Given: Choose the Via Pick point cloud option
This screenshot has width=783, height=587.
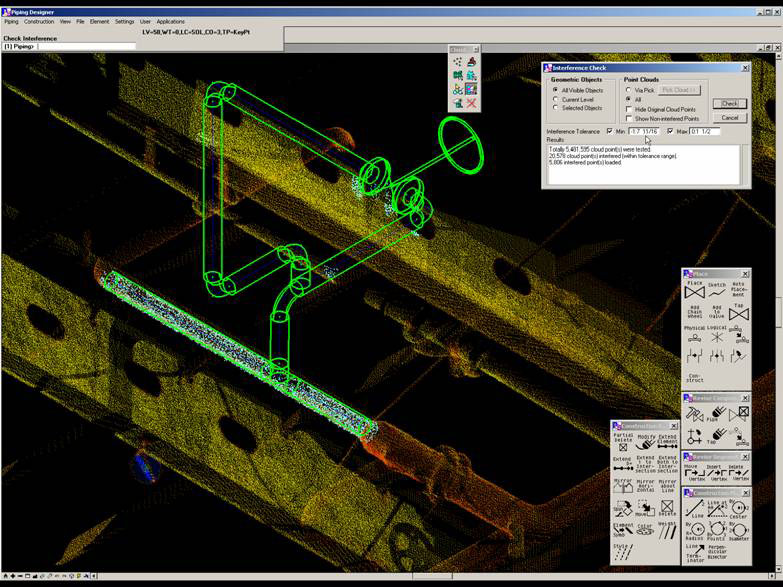Looking at the screenshot, I should pos(628,90).
